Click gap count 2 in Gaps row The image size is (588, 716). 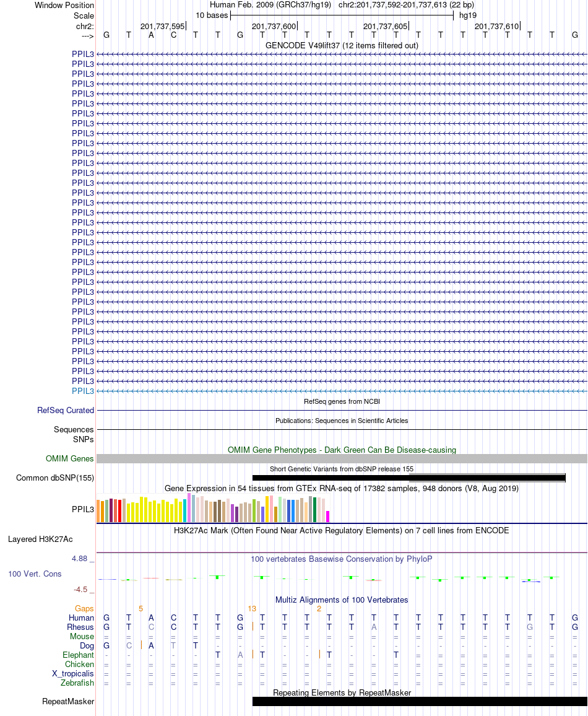pos(319,608)
